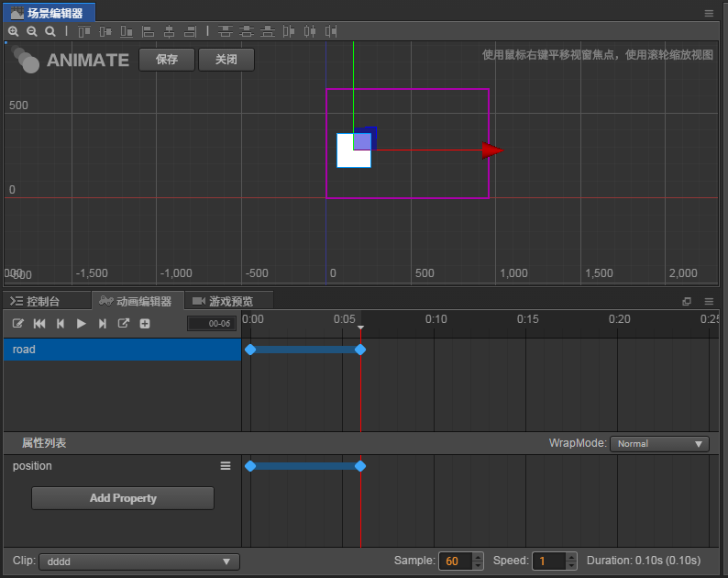Distribute nodes by right edges
Screen dimensions: 728x578
tap(331, 31)
